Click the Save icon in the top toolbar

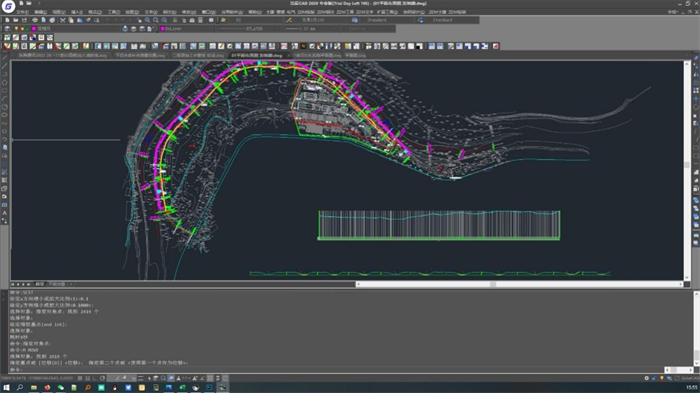(24, 20)
